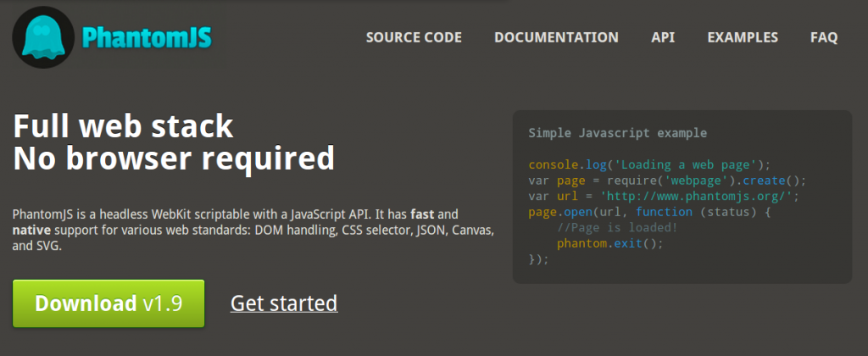Image resolution: width=868 pixels, height=356 pixels.
Task: Click the PhantomJS wordmark text logo
Action: (x=147, y=37)
